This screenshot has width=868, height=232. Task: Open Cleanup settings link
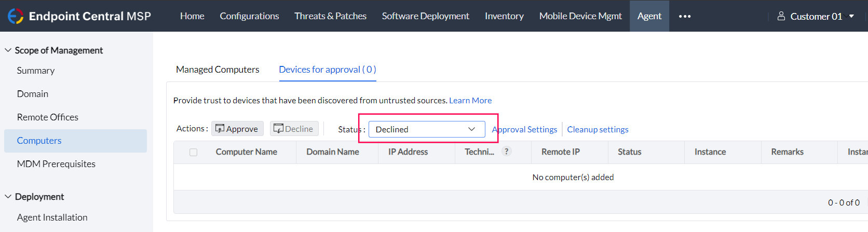pyautogui.click(x=598, y=129)
